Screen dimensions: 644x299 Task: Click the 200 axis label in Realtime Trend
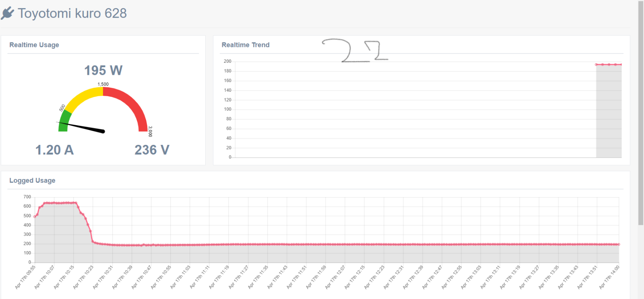(x=227, y=62)
